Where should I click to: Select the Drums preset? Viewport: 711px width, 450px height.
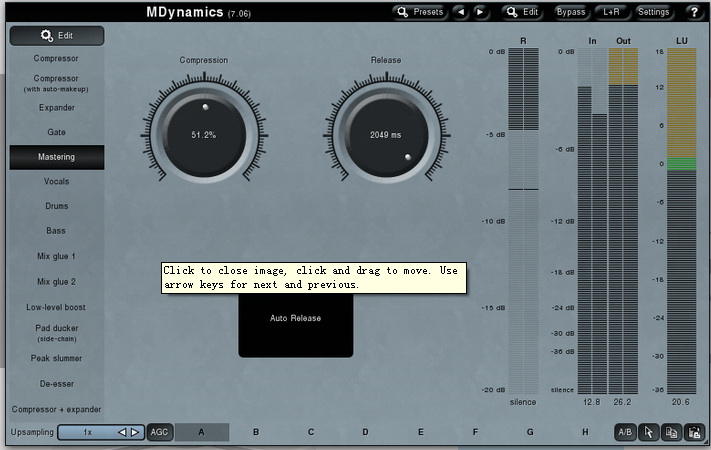click(x=56, y=206)
